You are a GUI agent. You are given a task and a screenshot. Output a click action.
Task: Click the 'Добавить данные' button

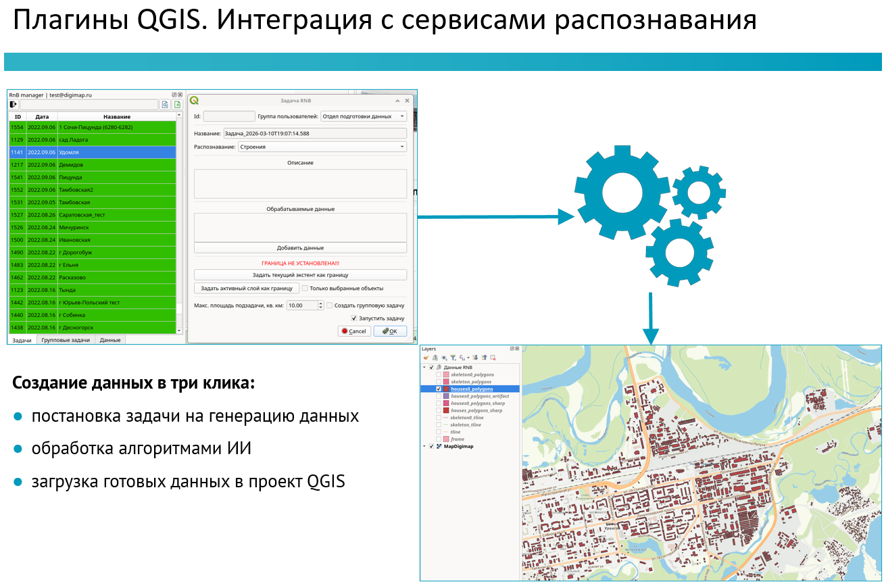tap(300, 247)
